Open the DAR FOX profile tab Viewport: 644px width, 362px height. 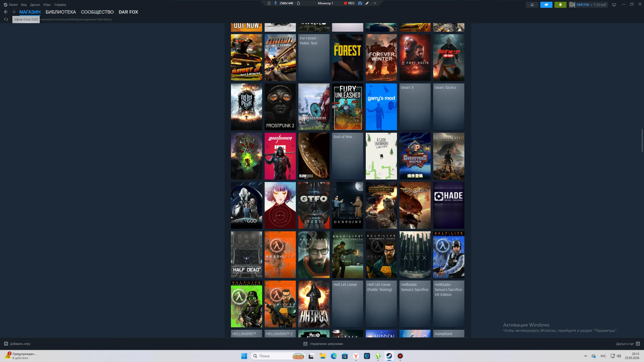[x=128, y=12]
